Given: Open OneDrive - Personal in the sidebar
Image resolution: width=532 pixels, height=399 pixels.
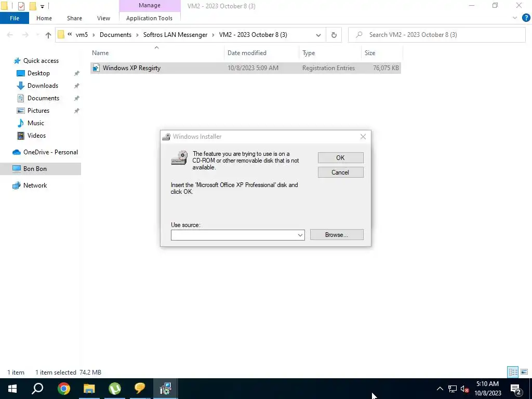Looking at the screenshot, I should (x=50, y=152).
